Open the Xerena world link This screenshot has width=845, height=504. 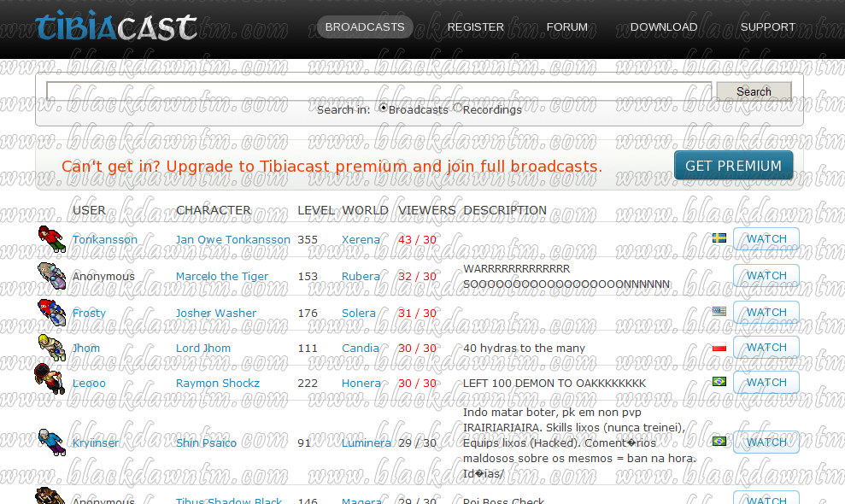click(361, 239)
